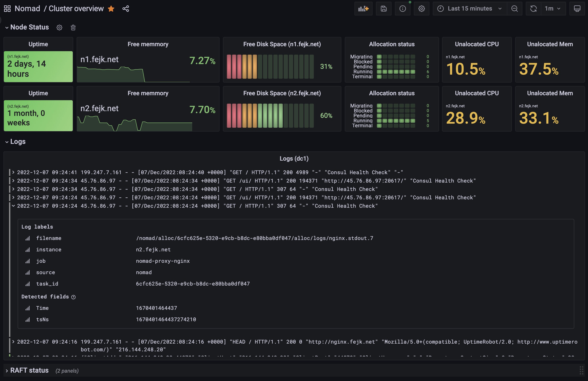The width and height of the screenshot is (588, 381).
Task: Open Node Status row options gear
Action: 59,27
